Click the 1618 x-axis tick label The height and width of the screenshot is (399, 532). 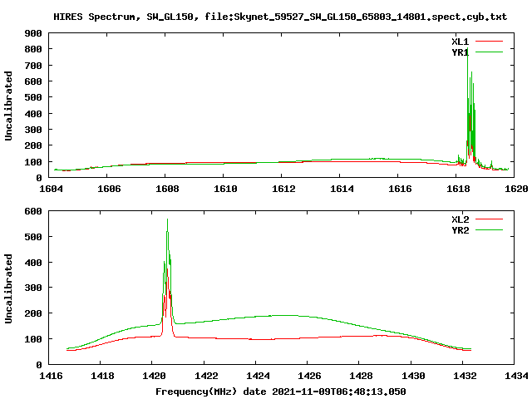coord(458,189)
